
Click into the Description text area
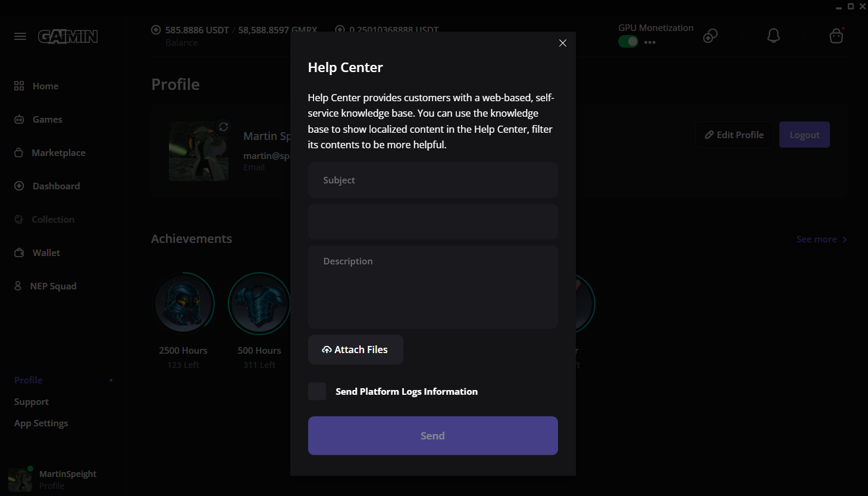tap(433, 287)
